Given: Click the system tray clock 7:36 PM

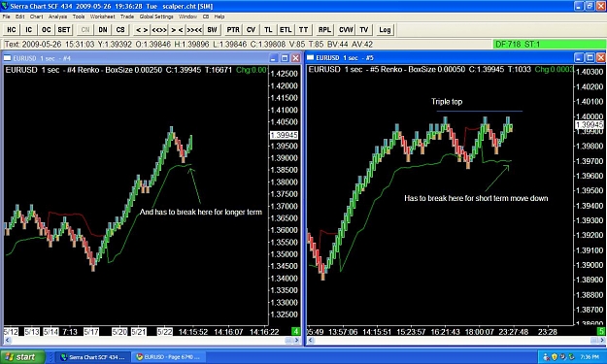Looking at the screenshot, I should click(590, 357).
